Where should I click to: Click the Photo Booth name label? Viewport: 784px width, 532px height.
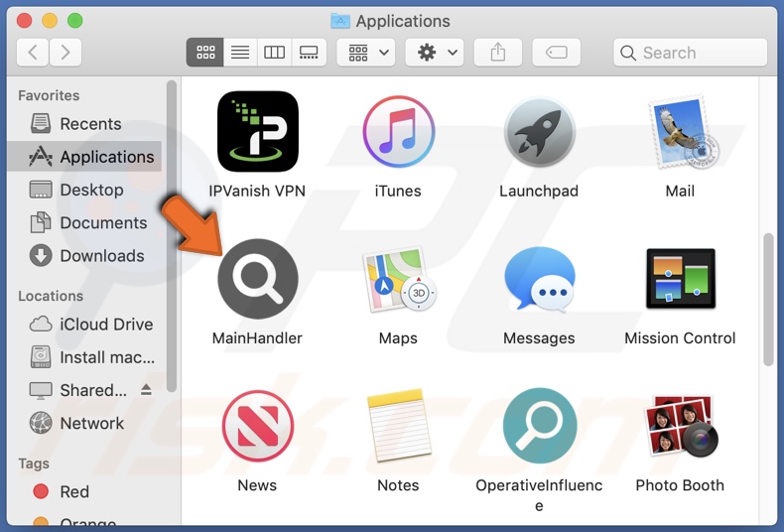(680, 485)
